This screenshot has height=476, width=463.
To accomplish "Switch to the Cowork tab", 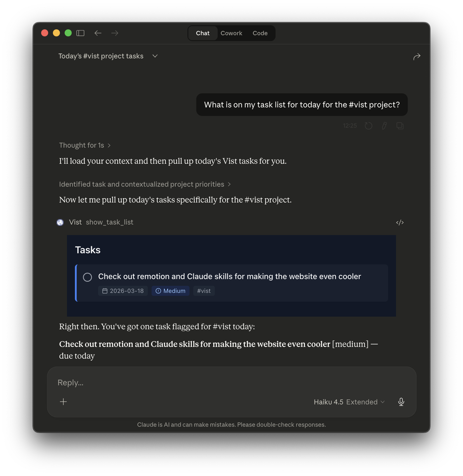I will [x=231, y=33].
